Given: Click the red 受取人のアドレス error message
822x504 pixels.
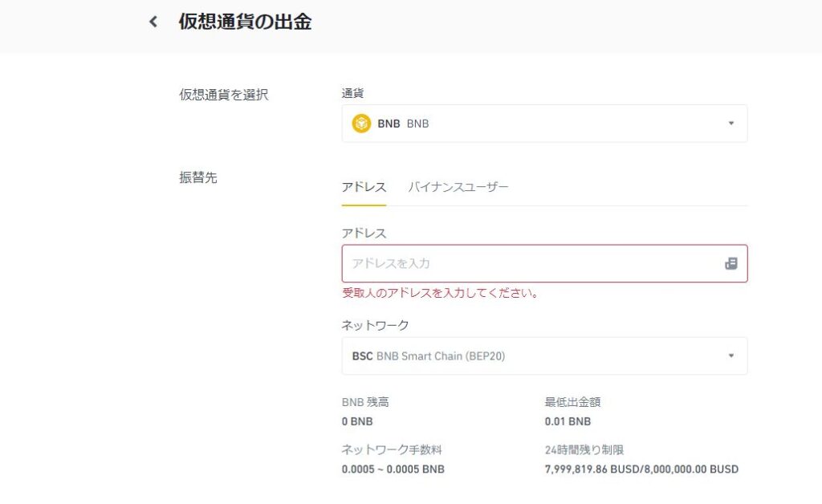Looking at the screenshot, I should pyautogui.click(x=441, y=293).
